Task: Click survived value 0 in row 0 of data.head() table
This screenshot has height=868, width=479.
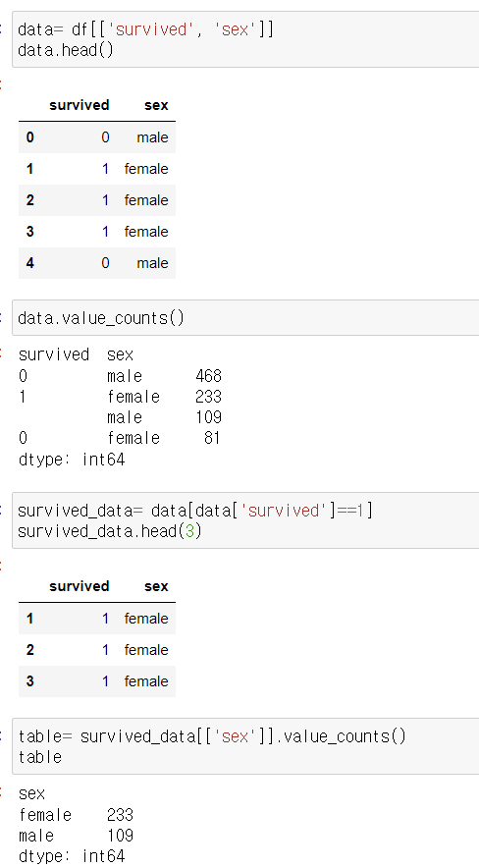Action: 105,137
